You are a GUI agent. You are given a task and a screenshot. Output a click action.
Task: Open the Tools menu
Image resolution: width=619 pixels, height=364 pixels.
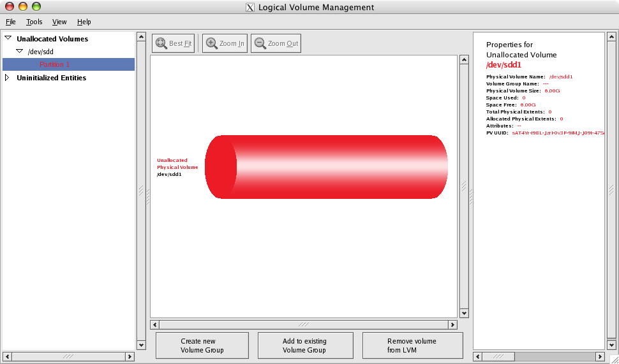click(x=34, y=22)
